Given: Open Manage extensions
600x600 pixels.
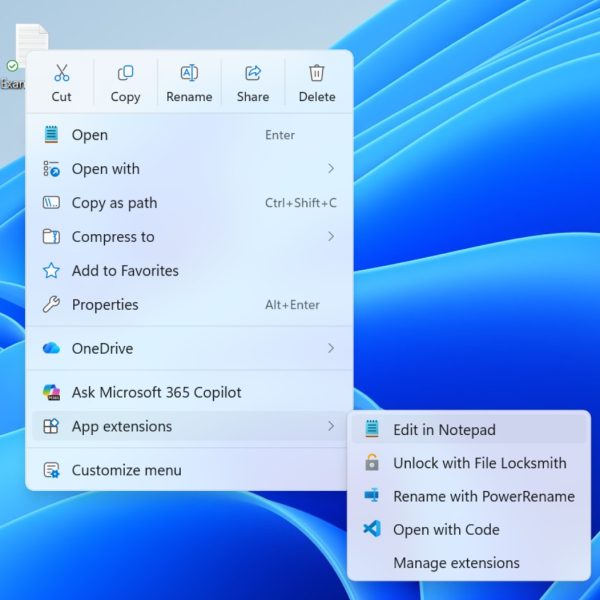Looking at the screenshot, I should (x=469, y=562).
